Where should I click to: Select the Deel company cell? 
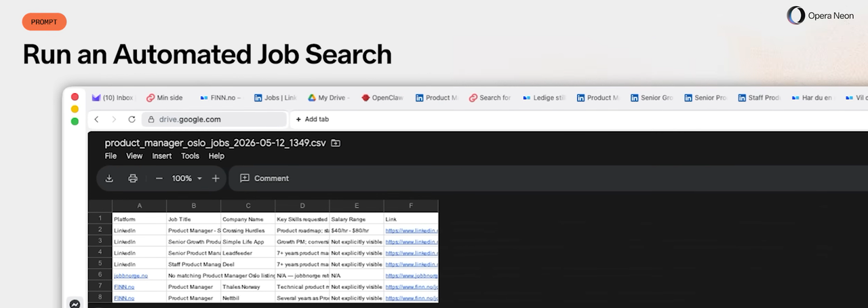tap(248, 264)
